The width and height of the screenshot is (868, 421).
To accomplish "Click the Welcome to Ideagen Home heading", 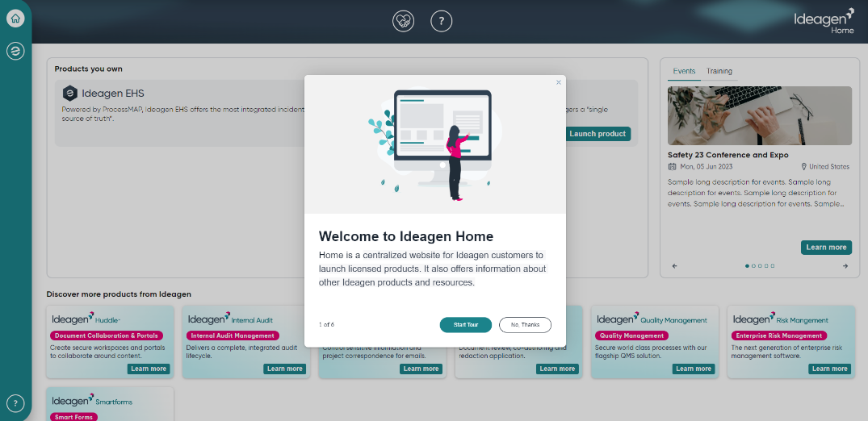I will (x=406, y=236).
